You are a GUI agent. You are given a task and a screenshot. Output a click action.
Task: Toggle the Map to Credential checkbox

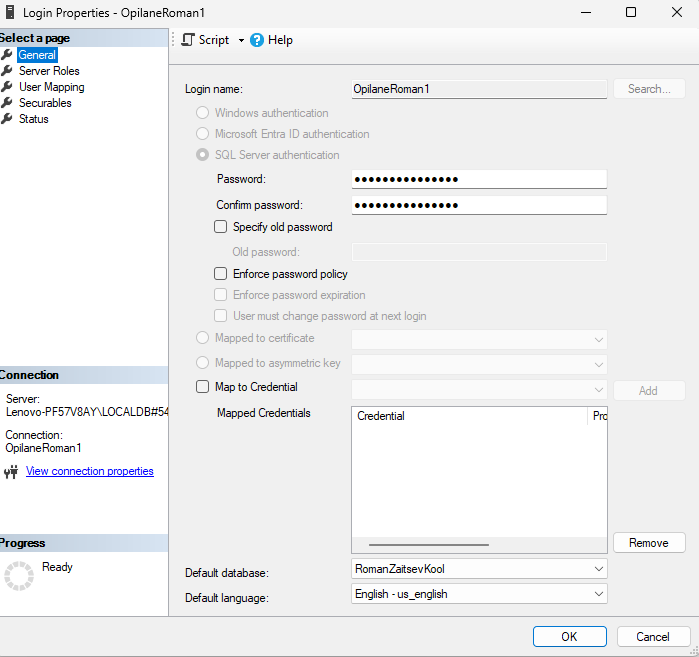pyautogui.click(x=202, y=387)
